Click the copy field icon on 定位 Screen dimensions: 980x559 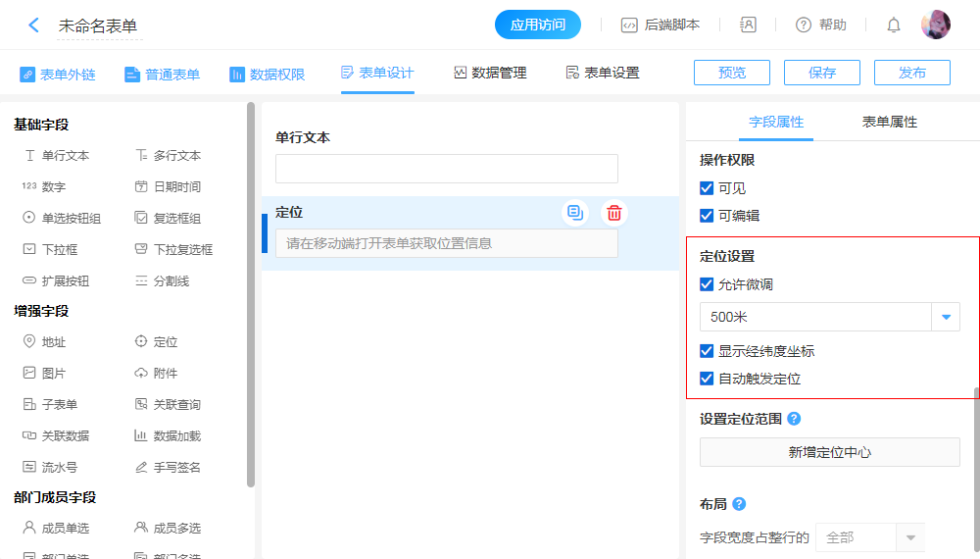[x=575, y=213]
